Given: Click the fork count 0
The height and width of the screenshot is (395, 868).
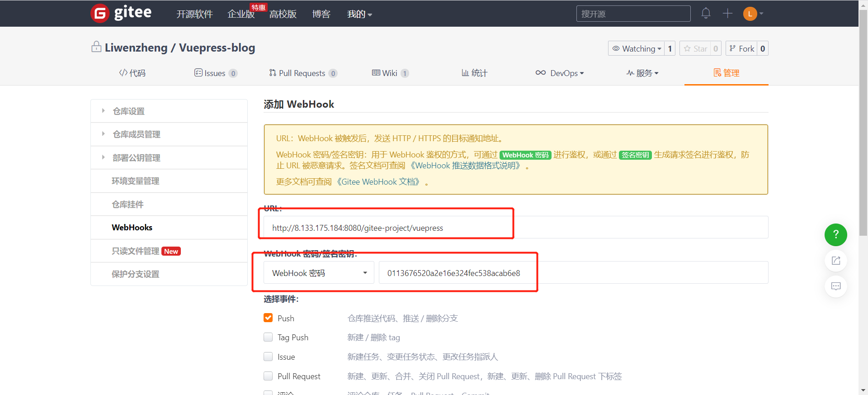Looking at the screenshot, I should (x=763, y=48).
